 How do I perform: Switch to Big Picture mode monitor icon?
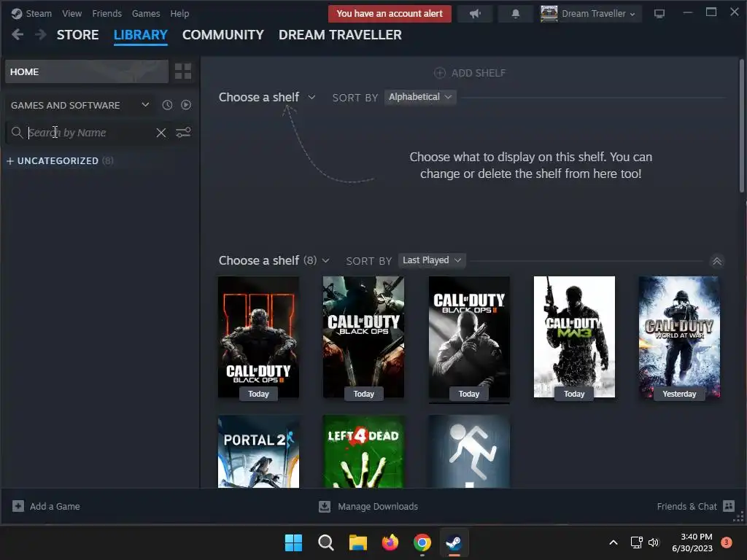[659, 14]
